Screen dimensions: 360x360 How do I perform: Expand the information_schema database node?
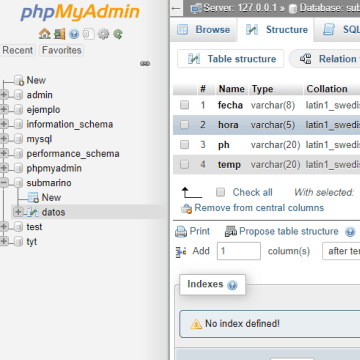click(4, 124)
